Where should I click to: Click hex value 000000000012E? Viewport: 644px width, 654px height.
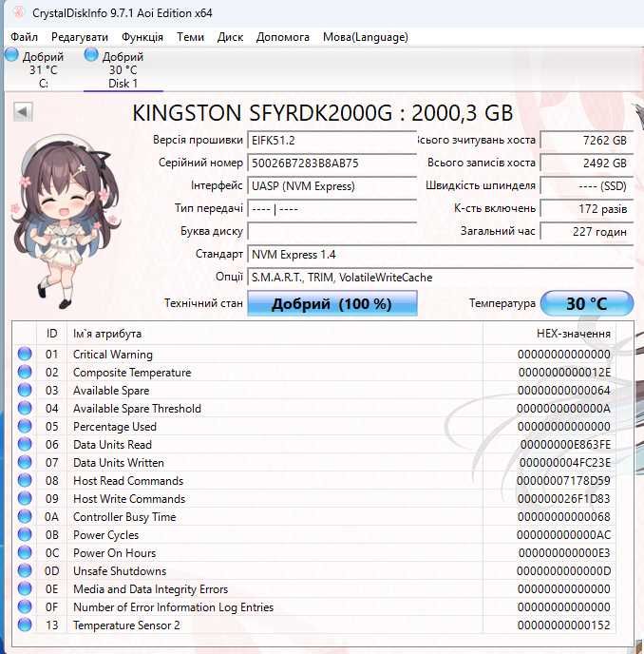(564, 372)
